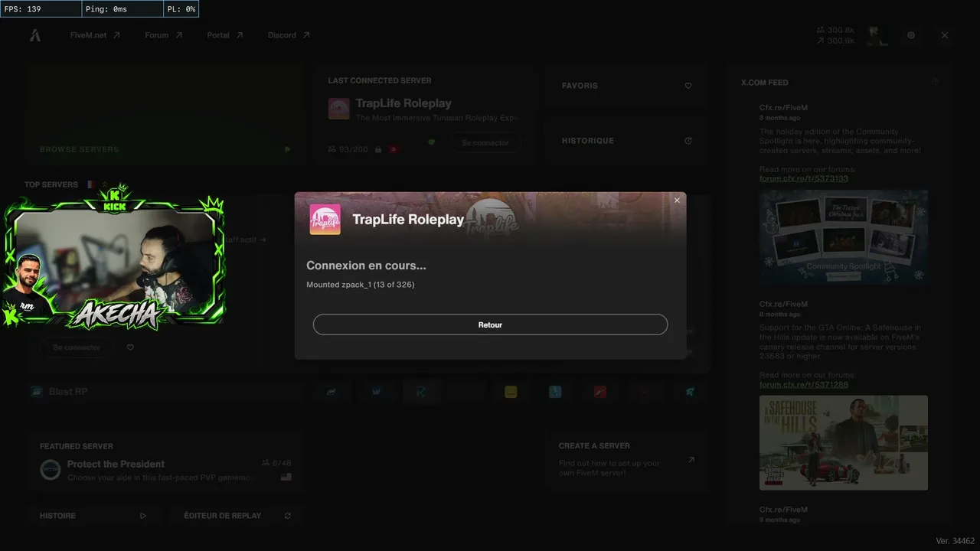Open the Create a Server card
980x551 pixels.
626,460
